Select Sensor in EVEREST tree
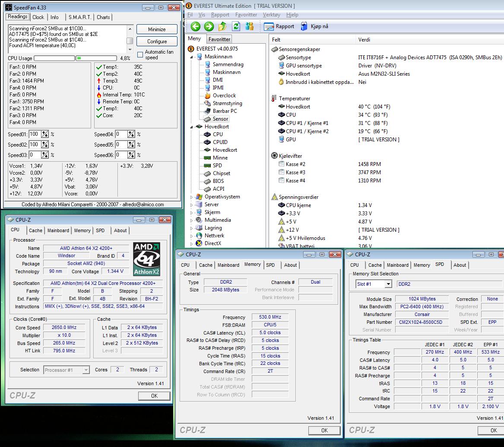The image size is (504, 447). 217,119
